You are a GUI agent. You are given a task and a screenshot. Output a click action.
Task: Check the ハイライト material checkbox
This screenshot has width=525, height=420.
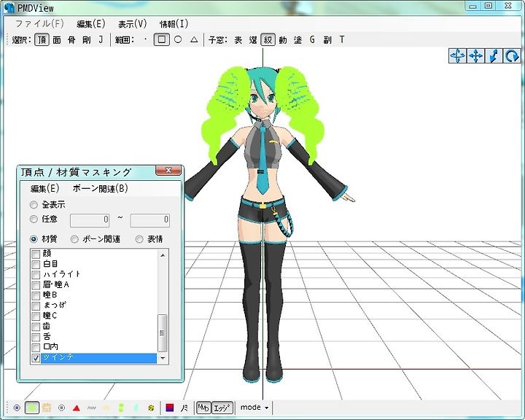point(36,275)
